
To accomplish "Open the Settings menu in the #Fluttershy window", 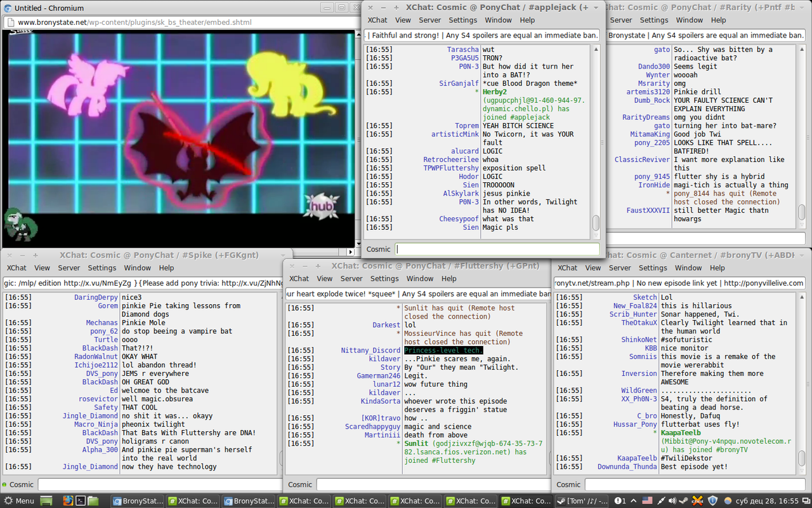I will tap(384, 279).
